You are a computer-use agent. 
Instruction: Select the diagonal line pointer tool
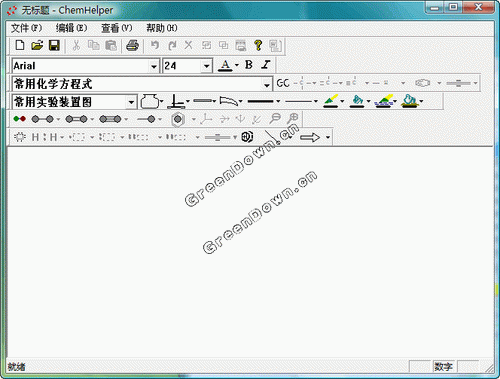(272, 136)
